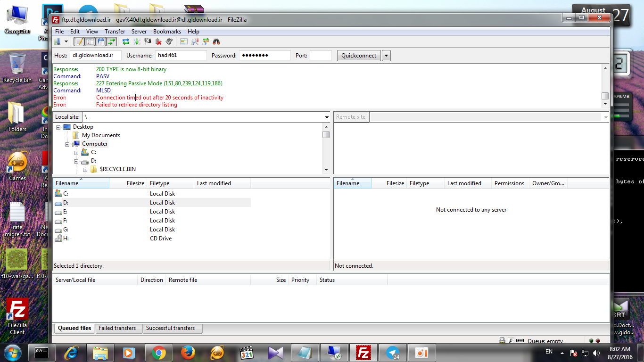Image resolution: width=644 pixels, height=362 pixels.
Task: Expand the $RECYCLE.BIN folder node
Action: [85, 169]
